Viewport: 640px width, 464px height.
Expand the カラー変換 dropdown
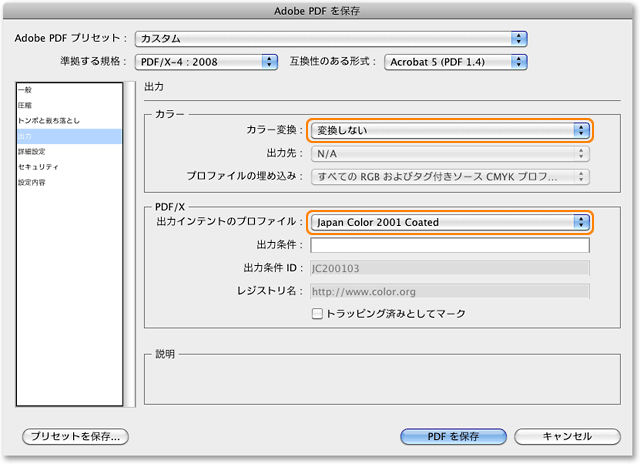[x=449, y=131]
